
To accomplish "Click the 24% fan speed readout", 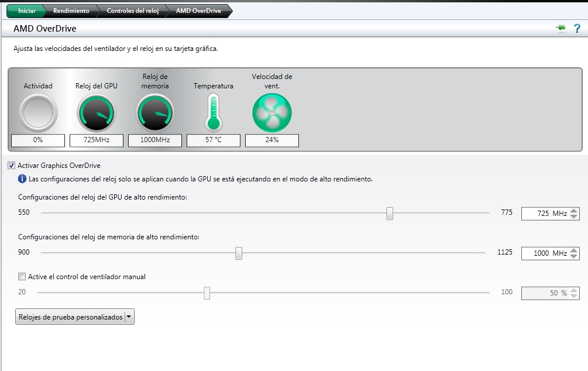I will (x=272, y=140).
